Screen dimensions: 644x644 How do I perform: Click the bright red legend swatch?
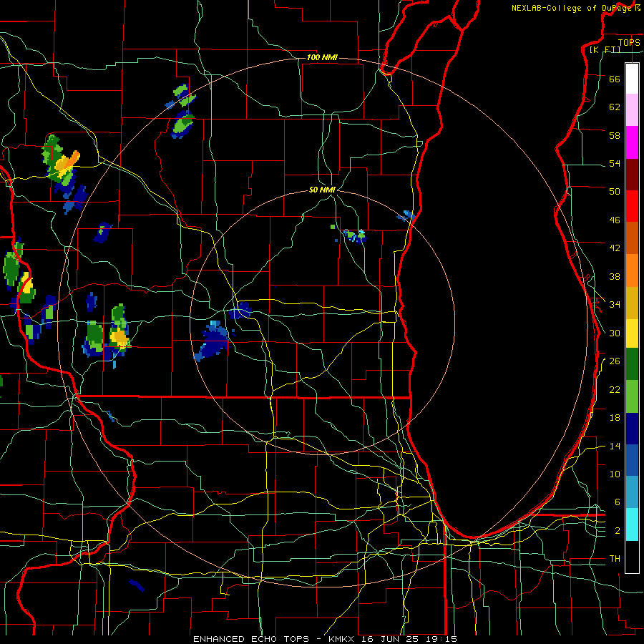coord(632,206)
